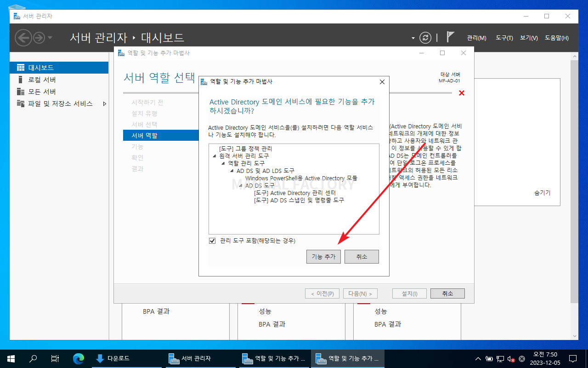The image size is (588, 368).
Task: Click the red X error icon in wizard
Action: (x=462, y=93)
